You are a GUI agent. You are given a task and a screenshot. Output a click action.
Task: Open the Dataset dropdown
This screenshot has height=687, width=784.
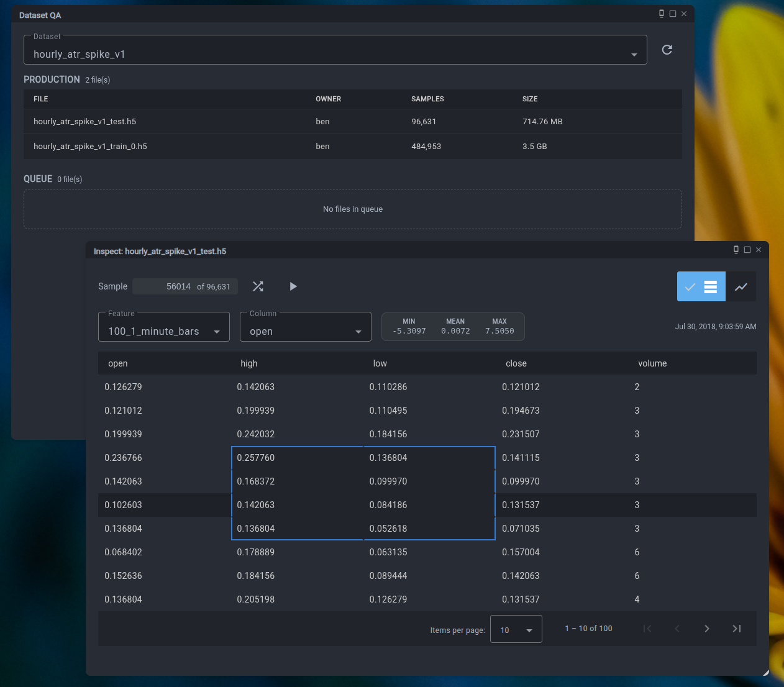coord(335,50)
